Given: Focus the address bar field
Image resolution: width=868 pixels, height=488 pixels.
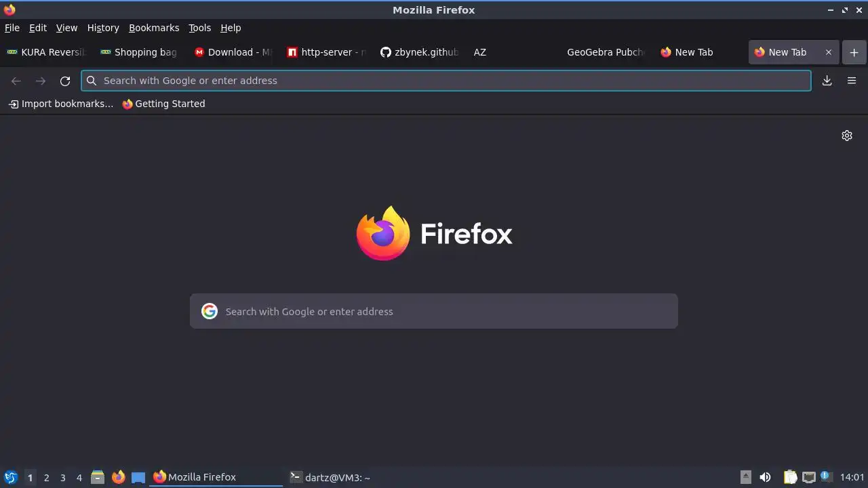Looking at the screenshot, I should pos(446,81).
